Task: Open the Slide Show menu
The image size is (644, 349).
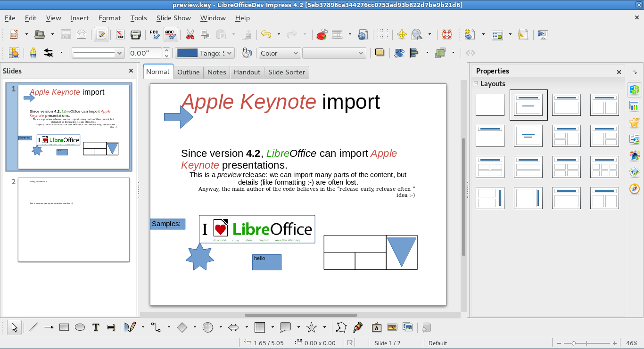Action: click(x=173, y=18)
